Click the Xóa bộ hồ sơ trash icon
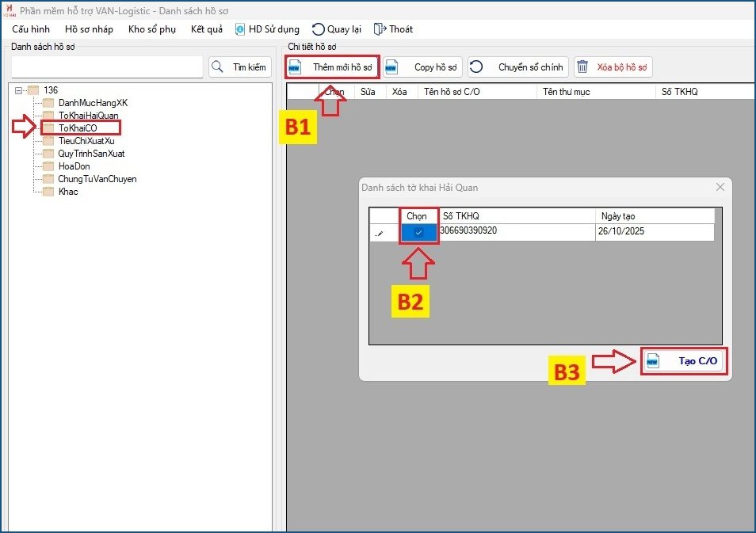This screenshot has width=756, height=533. [x=582, y=67]
